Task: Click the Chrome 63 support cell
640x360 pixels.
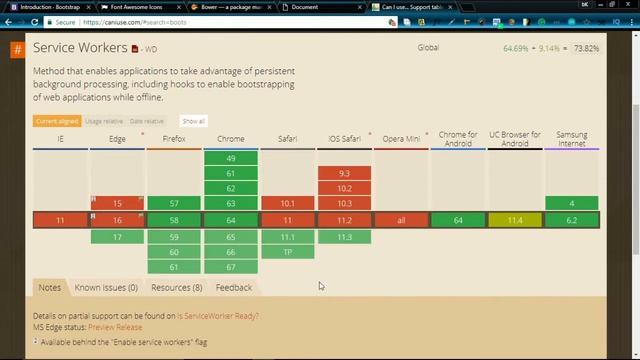Action: 231,203
